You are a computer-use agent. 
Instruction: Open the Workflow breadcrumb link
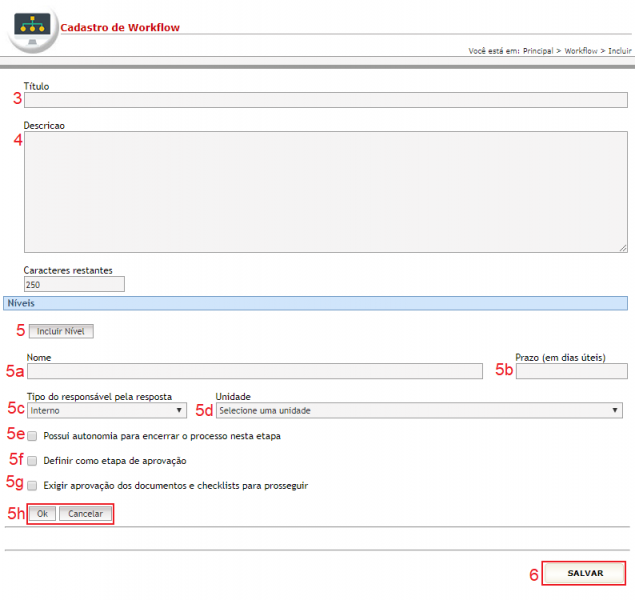click(581, 51)
